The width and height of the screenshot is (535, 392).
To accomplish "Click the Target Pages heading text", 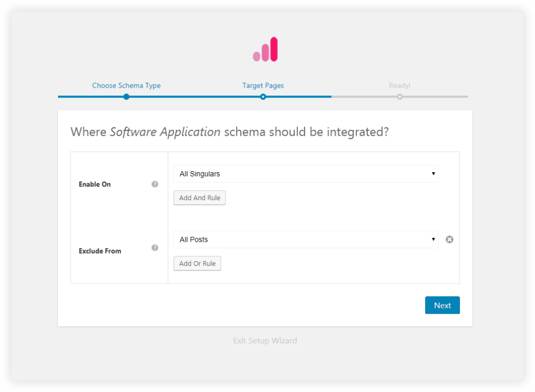I will pyautogui.click(x=263, y=85).
